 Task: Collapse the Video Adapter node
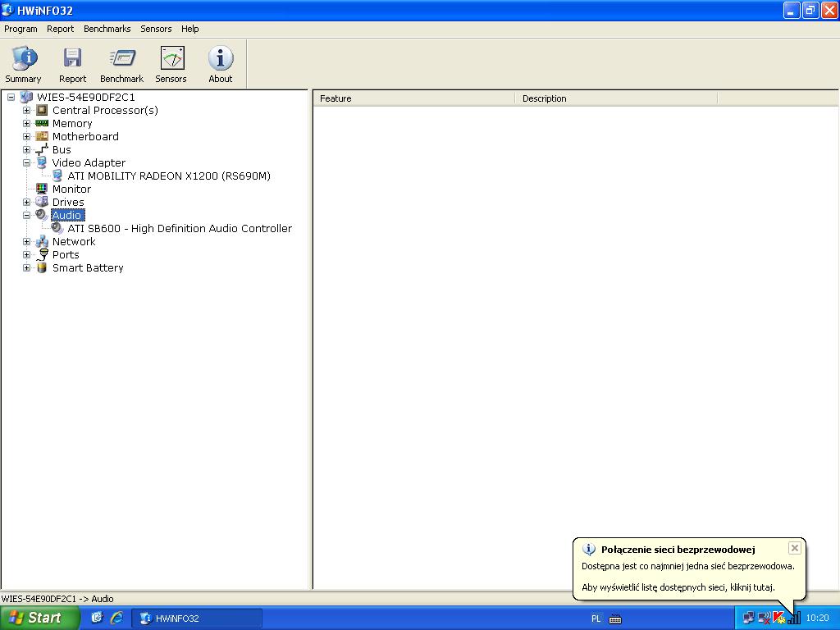point(26,163)
